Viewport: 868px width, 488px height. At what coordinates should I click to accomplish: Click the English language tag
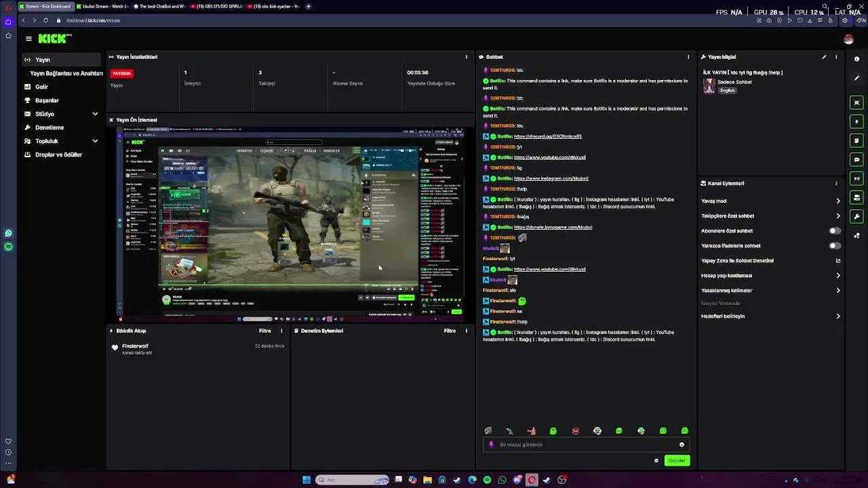(727, 91)
